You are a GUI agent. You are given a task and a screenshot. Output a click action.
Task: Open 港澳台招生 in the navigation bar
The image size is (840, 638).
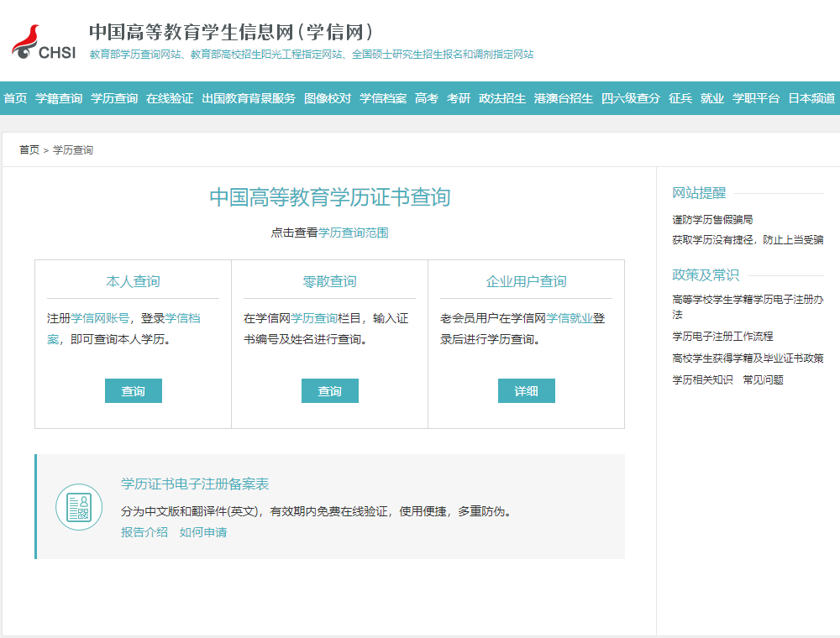(564, 98)
